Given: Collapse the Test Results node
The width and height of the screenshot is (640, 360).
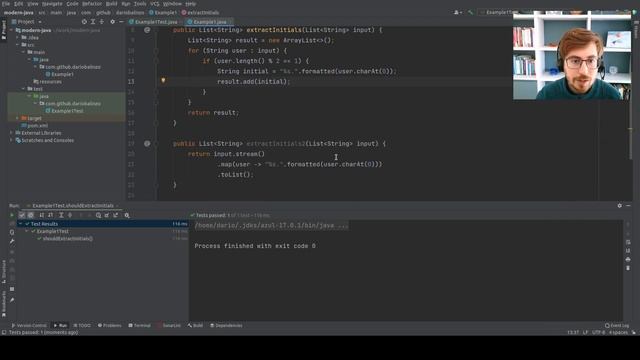Looking at the screenshot, I should (20, 224).
